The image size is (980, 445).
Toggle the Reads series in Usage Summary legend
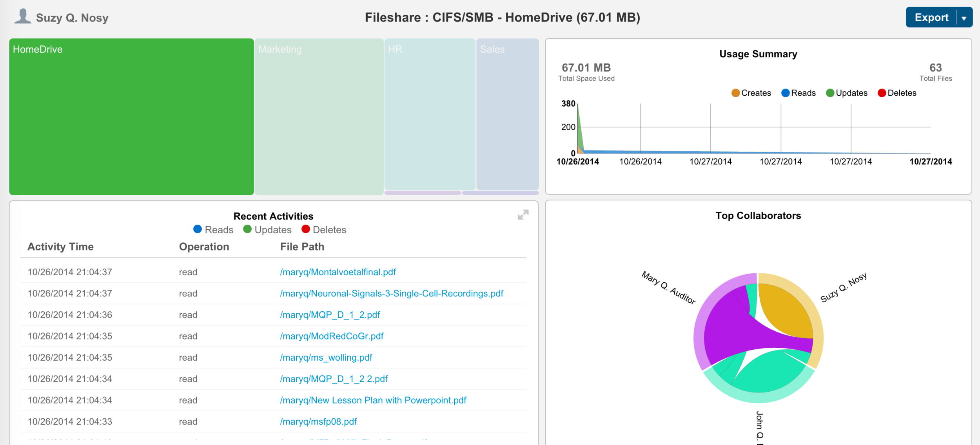[798, 93]
